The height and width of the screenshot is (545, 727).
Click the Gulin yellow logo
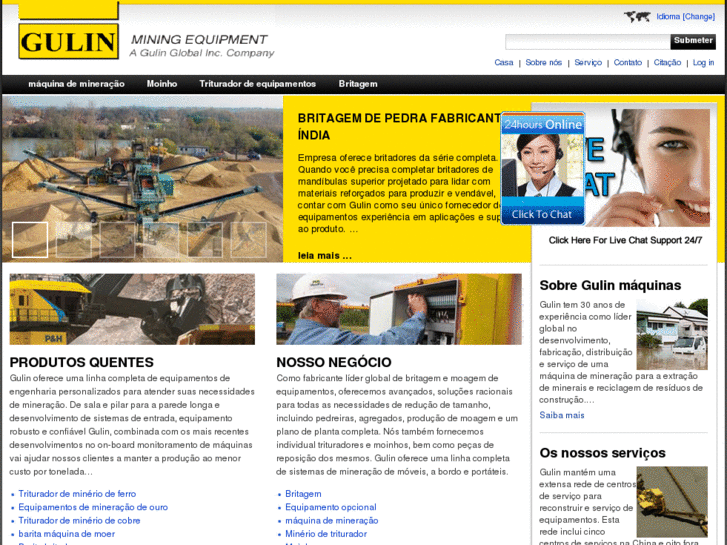point(69,42)
